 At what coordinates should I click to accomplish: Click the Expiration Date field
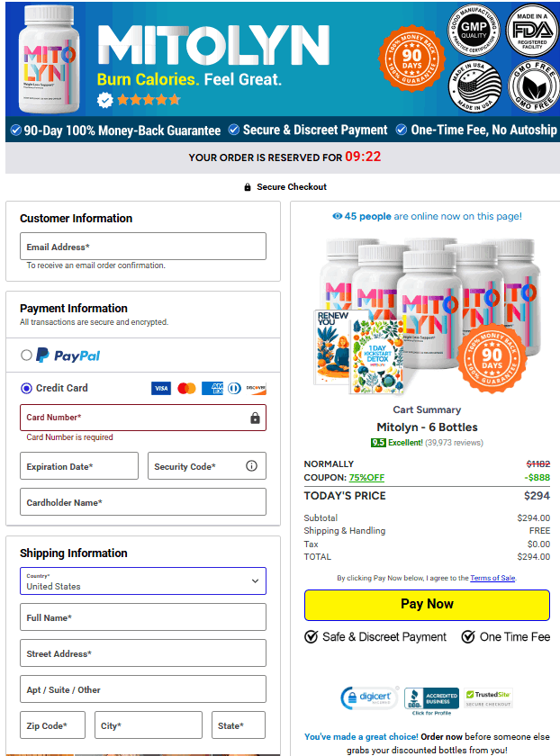coord(79,466)
